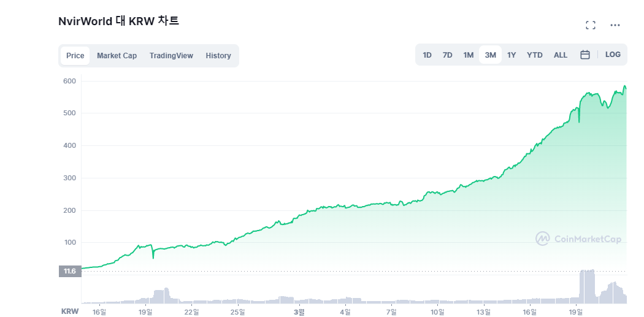Click the 300 y-axis value
This screenshot has height=317, width=644.
pyautogui.click(x=71, y=178)
